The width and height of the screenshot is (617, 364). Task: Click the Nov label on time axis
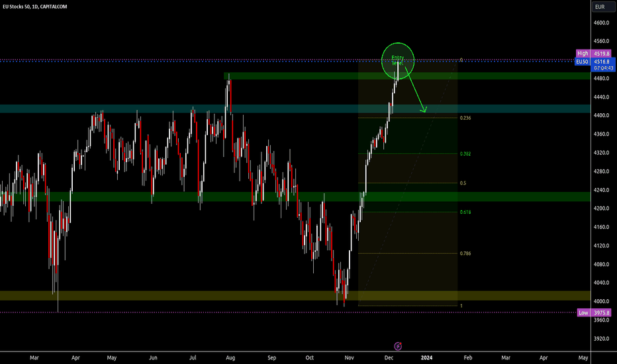[349, 357]
